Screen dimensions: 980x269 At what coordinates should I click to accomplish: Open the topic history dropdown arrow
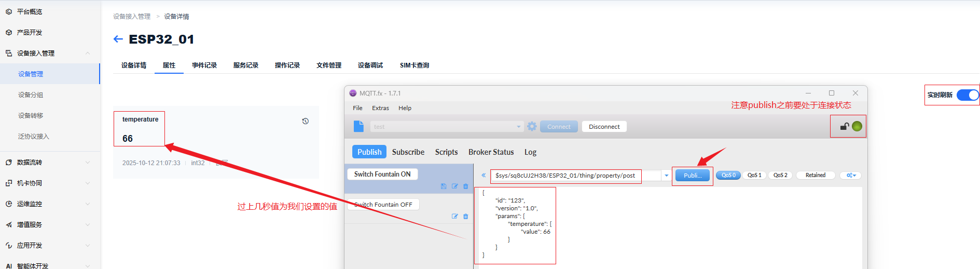coord(667,176)
